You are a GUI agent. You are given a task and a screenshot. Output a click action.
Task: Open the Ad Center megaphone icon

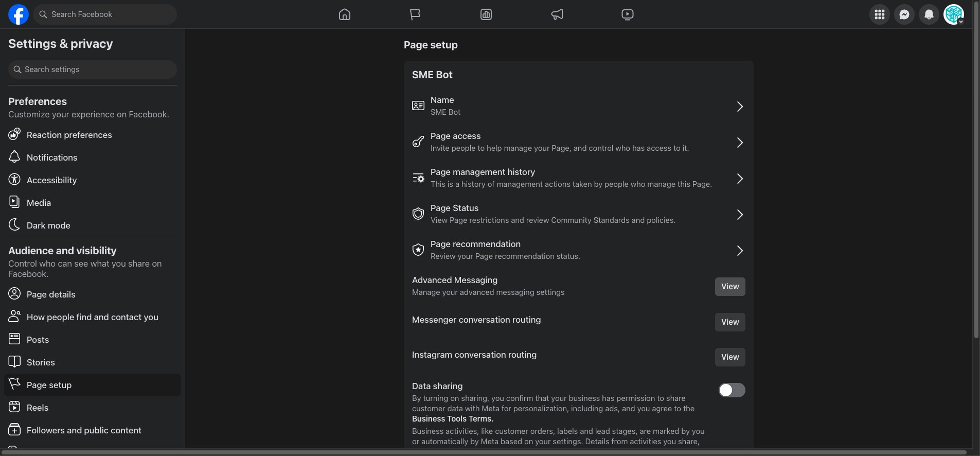click(557, 14)
